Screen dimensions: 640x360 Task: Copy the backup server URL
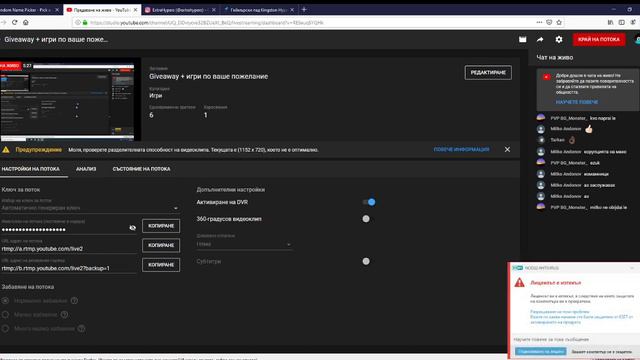point(161,265)
